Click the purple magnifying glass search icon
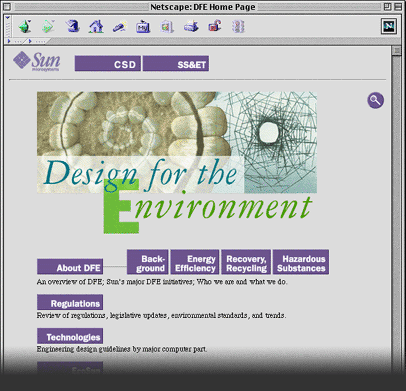The image size is (406, 391). click(376, 100)
